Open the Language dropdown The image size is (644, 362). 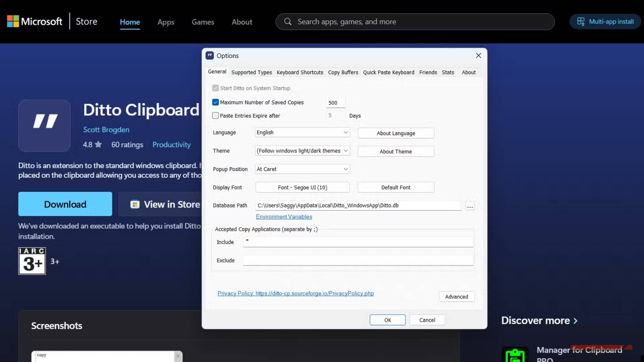(x=302, y=132)
